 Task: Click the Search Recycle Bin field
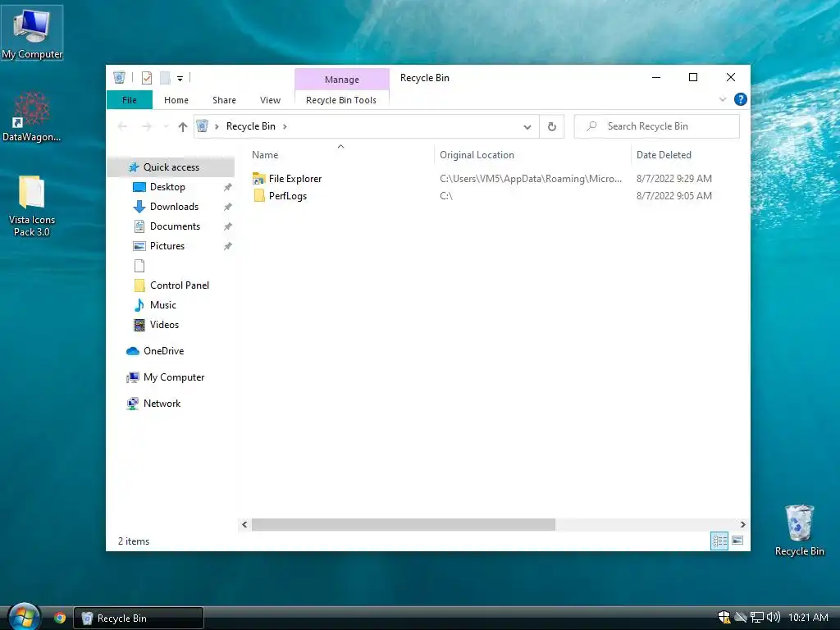point(657,126)
